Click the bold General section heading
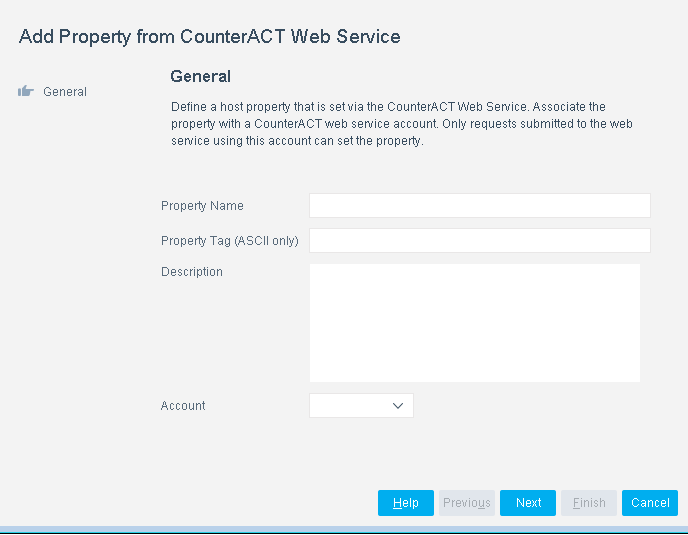Viewport: 688px width, 535px height. click(200, 76)
